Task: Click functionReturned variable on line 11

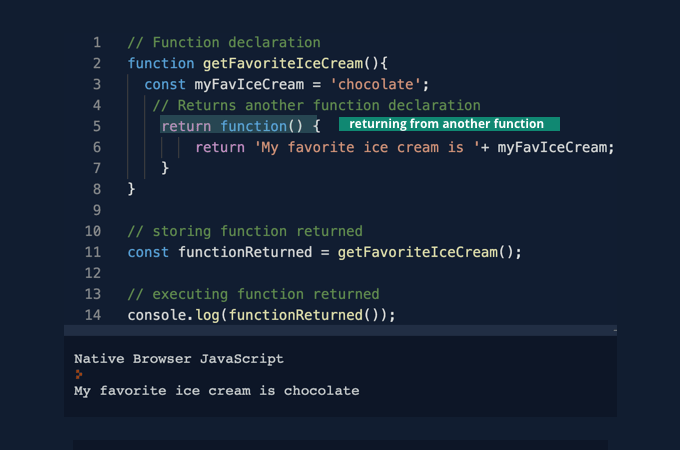Action: (x=245, y=252)
